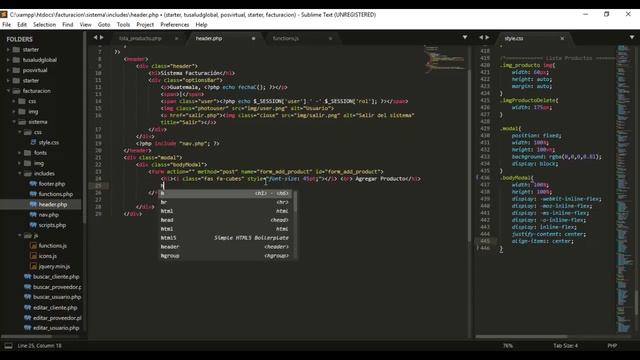640x360 pixels.
Task: Open buscar_cliente.php in the sidebar
Action: [x=56, y=277]
